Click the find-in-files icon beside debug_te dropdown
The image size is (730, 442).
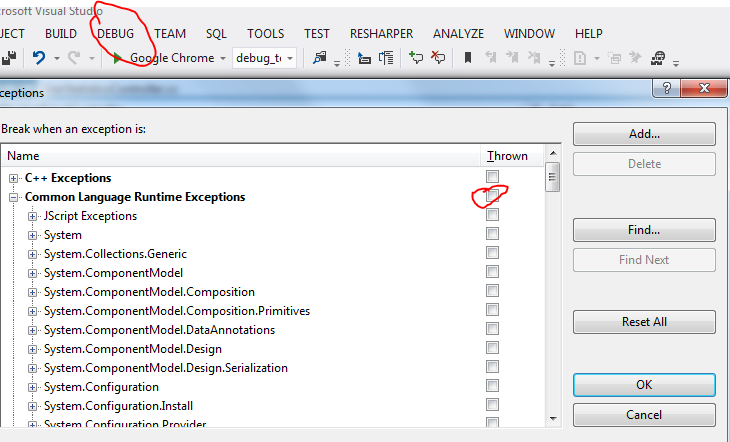320,58
